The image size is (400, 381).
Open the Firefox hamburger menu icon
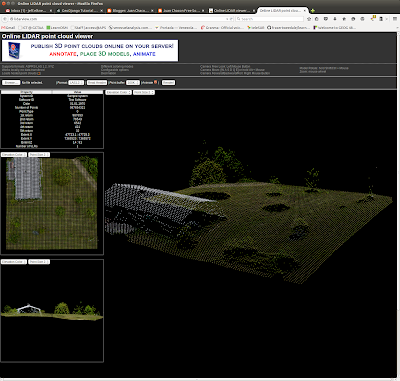(395, 19)
